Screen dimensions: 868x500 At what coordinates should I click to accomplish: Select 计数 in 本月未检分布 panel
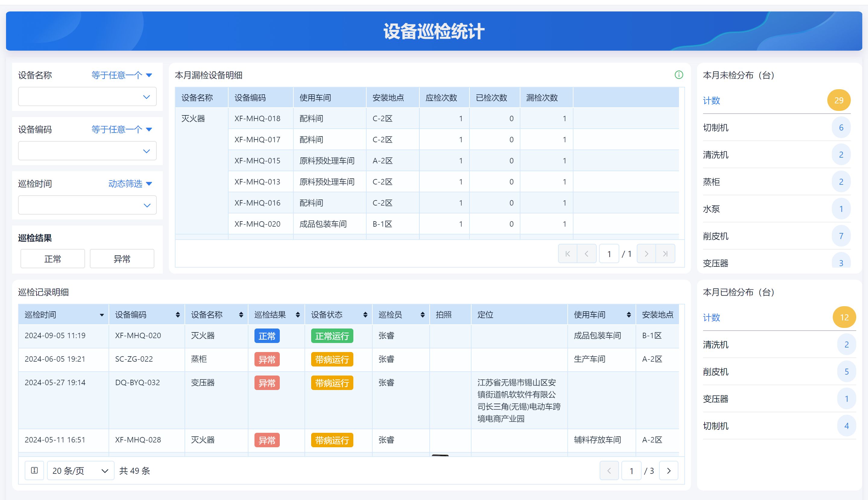711,101
